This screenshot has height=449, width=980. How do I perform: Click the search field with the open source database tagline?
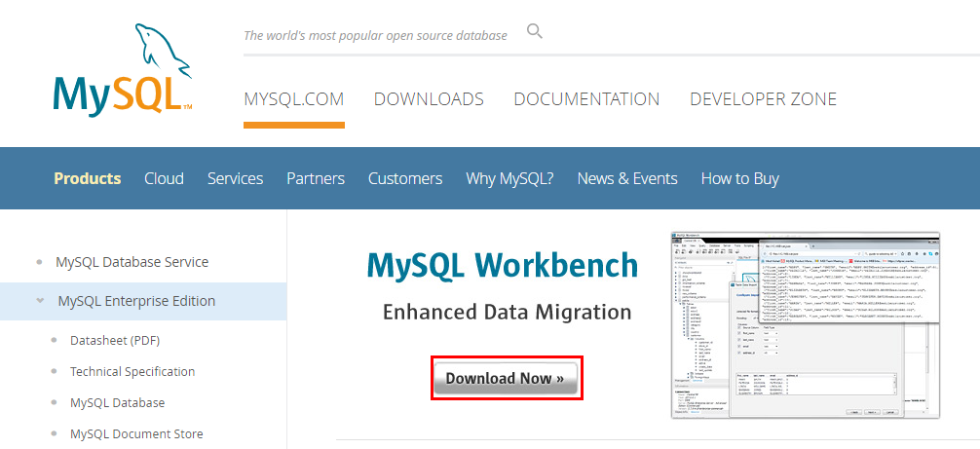point(376,36)
